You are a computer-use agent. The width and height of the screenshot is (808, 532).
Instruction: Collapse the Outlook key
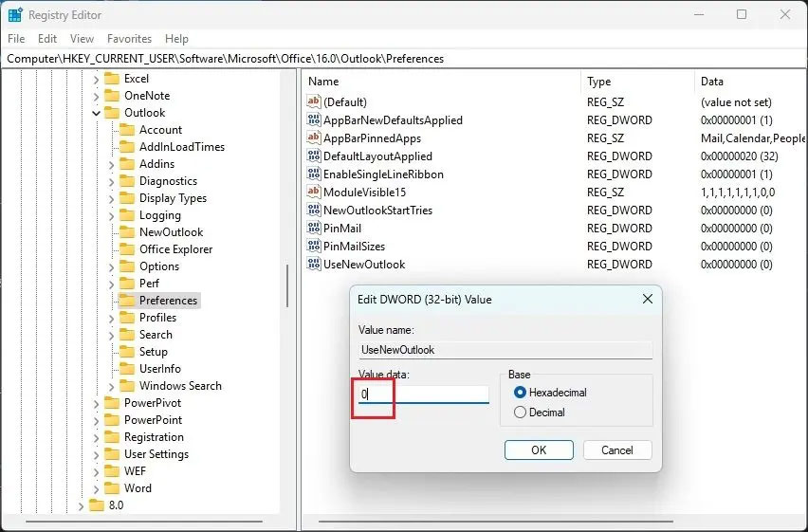pos(96,113)
